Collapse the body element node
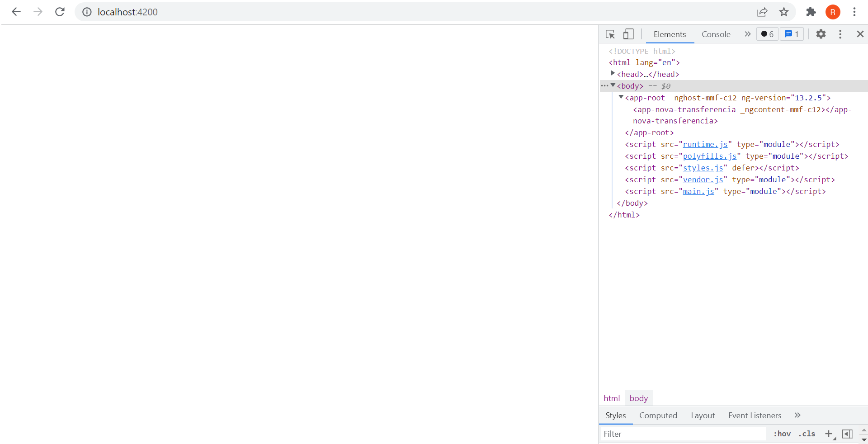Screen dimensions: 868x444 click(x=613, y=85)
